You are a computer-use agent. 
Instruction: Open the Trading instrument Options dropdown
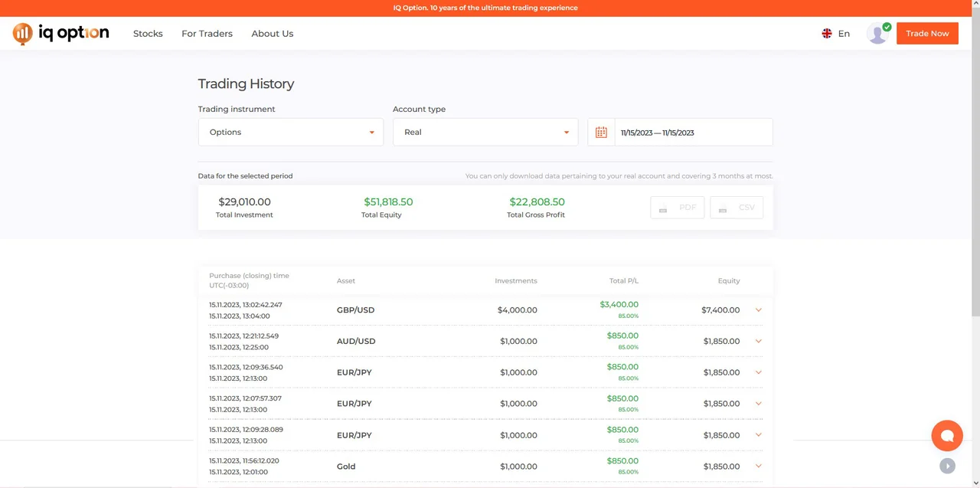291,132
